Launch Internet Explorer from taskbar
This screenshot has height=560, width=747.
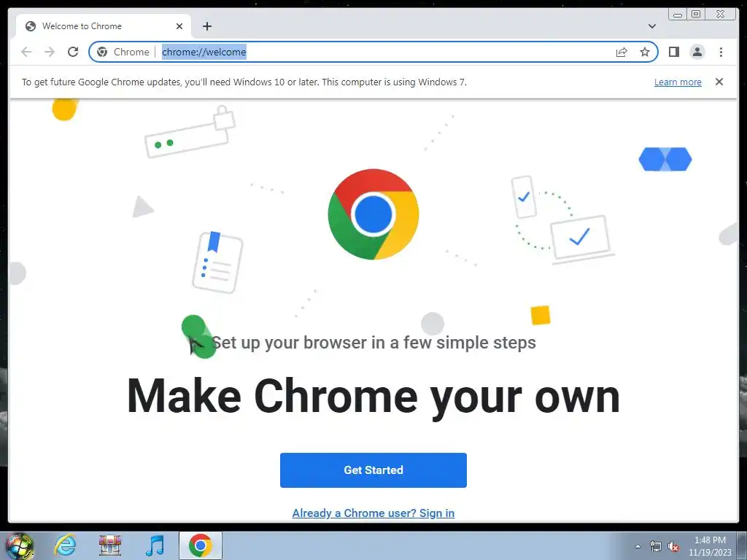coord(65,545)
